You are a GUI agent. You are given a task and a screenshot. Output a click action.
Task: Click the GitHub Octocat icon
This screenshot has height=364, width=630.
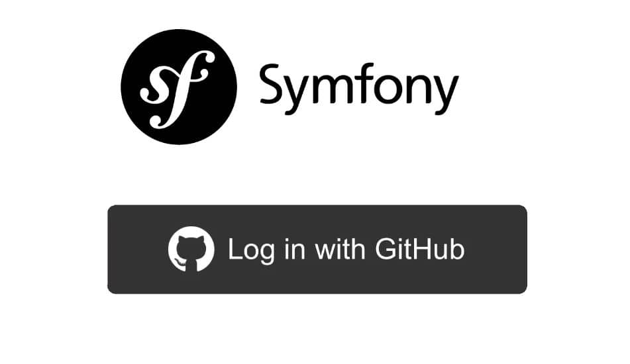(191, 250)
